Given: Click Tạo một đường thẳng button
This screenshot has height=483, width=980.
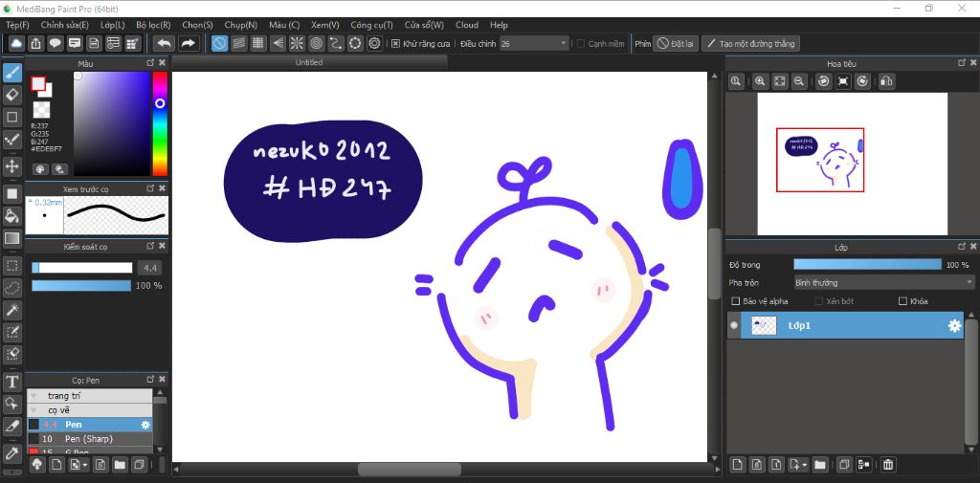Looking at the screenshot, I should click(x=750, y=44).
